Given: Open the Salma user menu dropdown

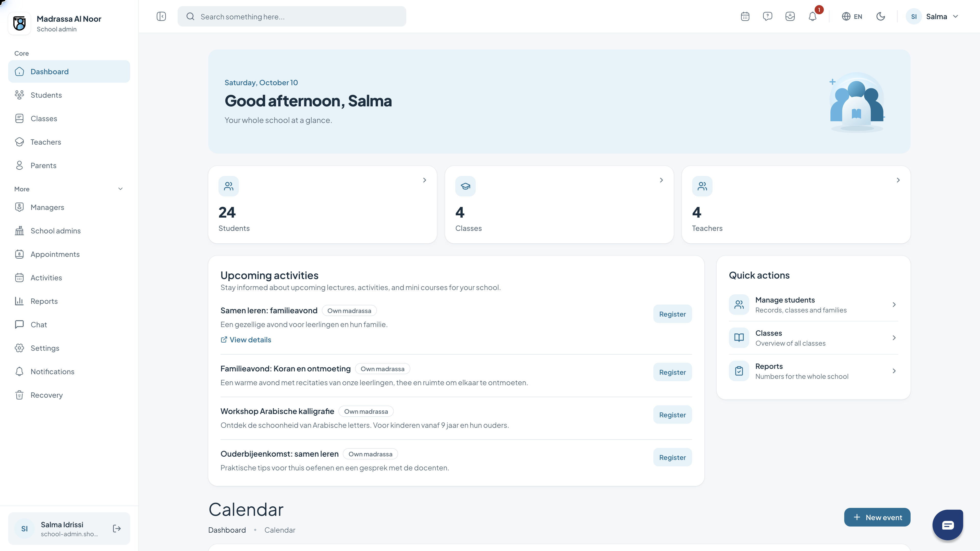Looking at the screenshot, I should [x=932, y=16].
